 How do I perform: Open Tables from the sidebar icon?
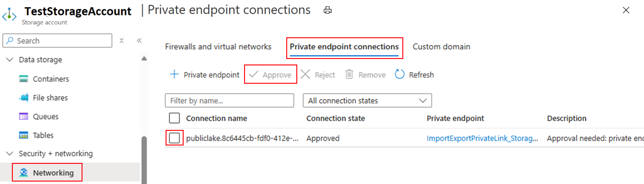24,135
